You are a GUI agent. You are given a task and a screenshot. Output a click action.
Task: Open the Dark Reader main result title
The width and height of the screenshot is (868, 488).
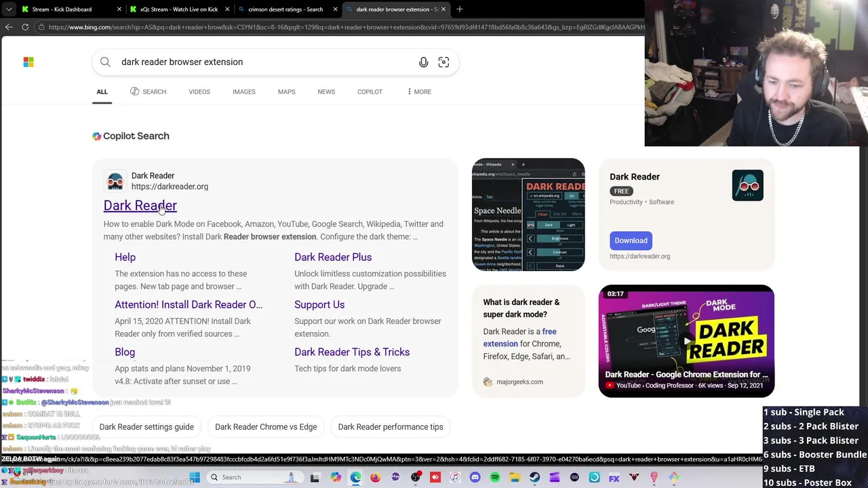[140, 205]
